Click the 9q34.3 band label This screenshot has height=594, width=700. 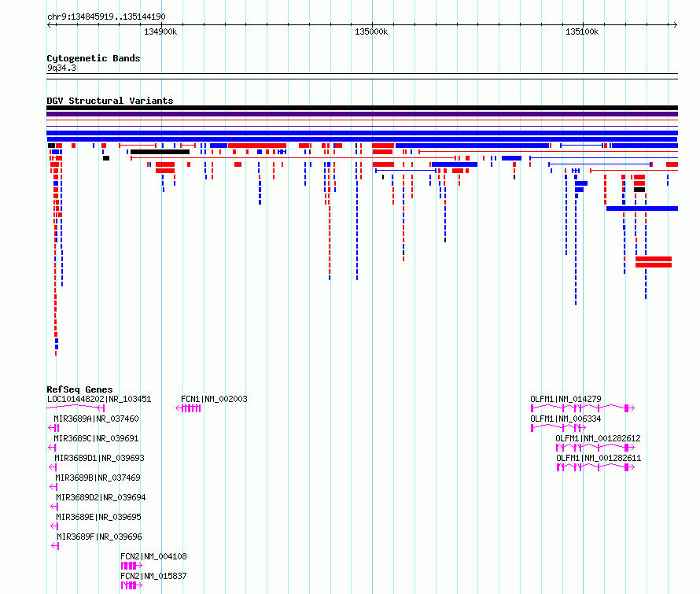tap(61, 68)
